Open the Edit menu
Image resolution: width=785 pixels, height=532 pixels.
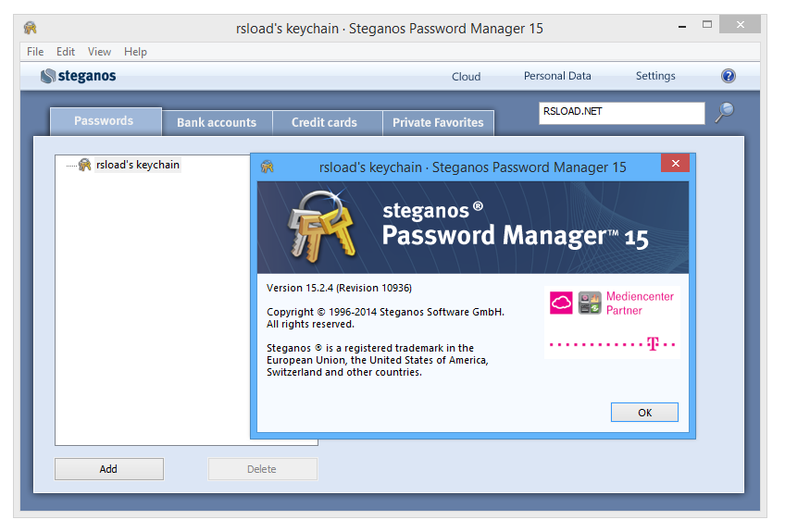[x=66, y=52]
